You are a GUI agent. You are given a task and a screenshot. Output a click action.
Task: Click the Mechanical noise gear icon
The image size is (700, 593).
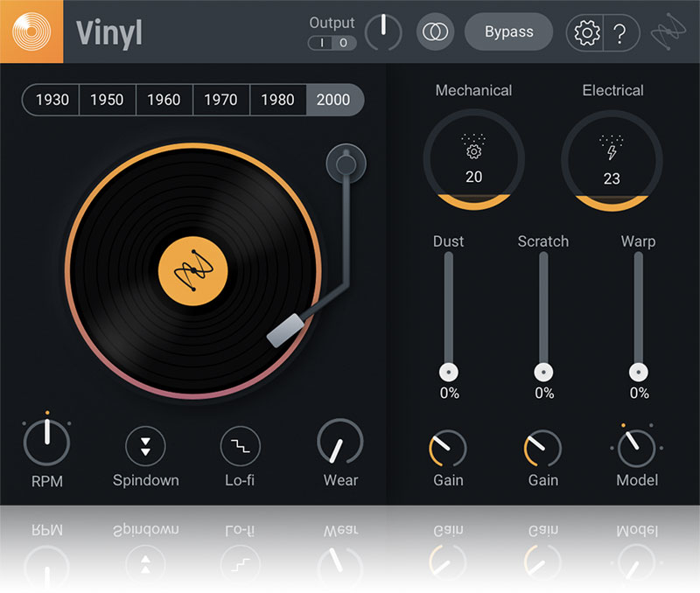[x=473, y=150]
